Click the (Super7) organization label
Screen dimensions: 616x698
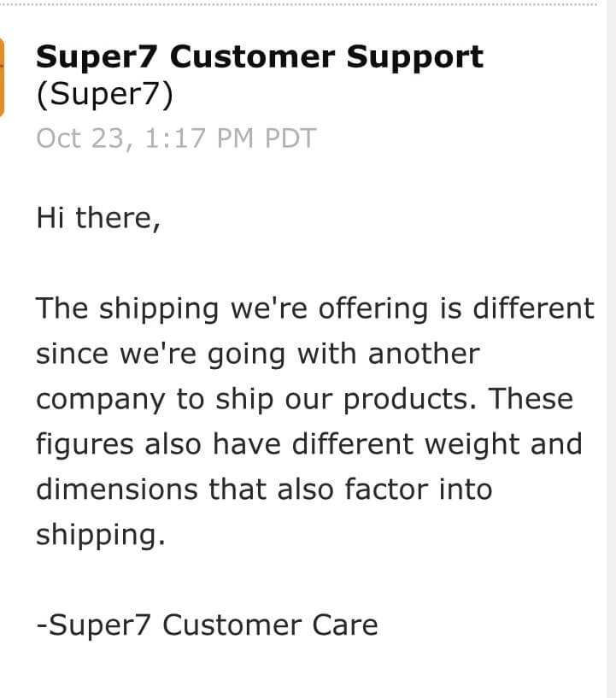tap(104, 94)
